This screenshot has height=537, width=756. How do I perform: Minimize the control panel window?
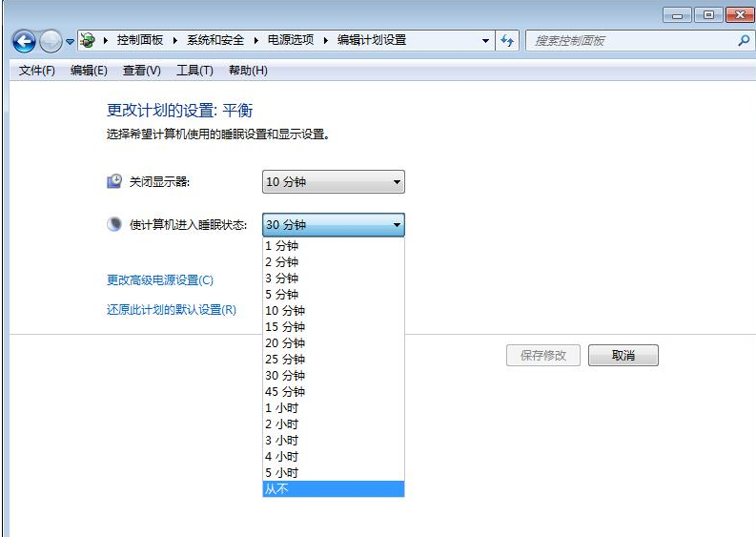click(x=678, y=15)
